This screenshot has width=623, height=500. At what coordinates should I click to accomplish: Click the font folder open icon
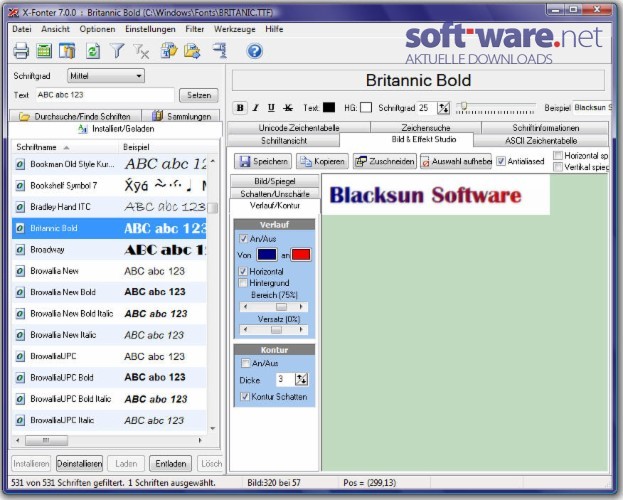pos(169,51)
